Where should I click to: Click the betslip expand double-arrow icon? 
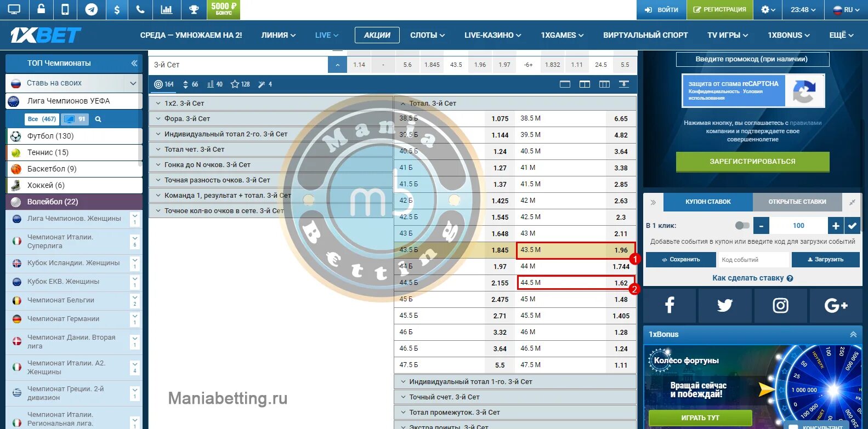[x=653, y=202]
